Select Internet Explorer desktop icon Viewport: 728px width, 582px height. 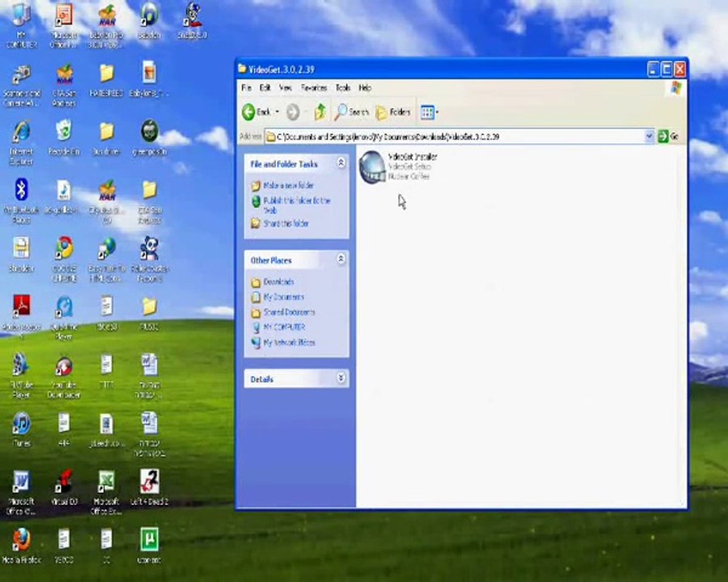21,143
